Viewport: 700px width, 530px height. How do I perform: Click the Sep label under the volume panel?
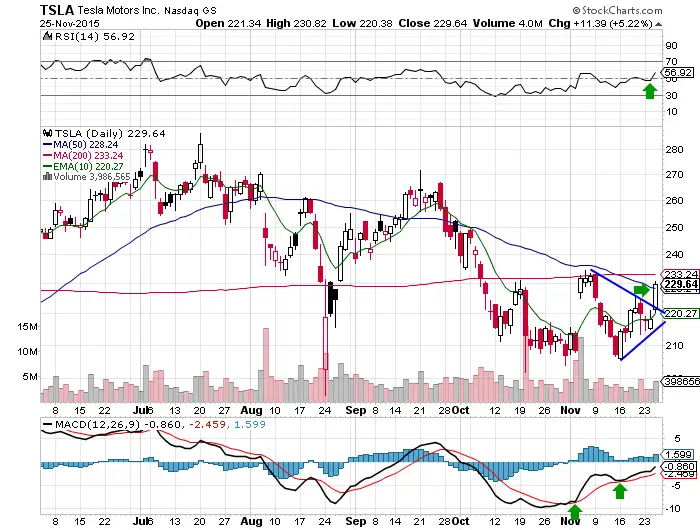pyautogui.click(x=356, y=410)
